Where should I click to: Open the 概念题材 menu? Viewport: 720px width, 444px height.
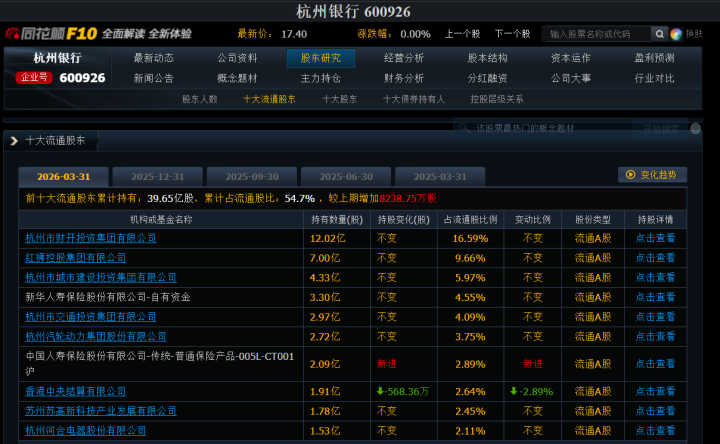pyautogui.click(x=237, y=79)
